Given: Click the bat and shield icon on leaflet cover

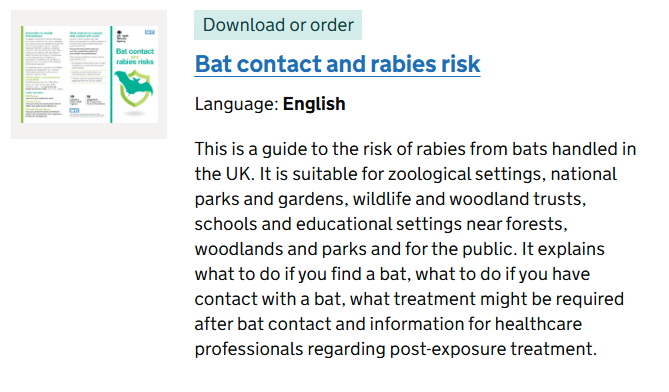Looking at the screenshot, I should [134, 88].
